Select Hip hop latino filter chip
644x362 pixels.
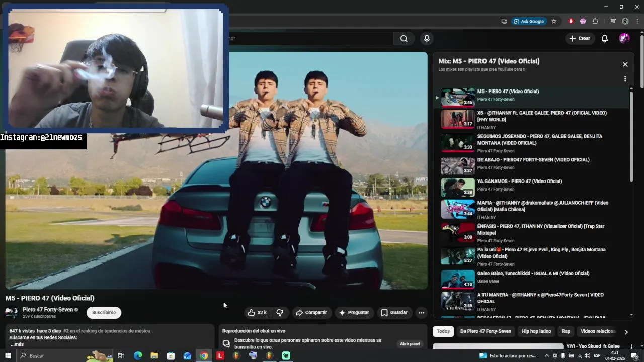pyautogui.click(x=536, y=331)
